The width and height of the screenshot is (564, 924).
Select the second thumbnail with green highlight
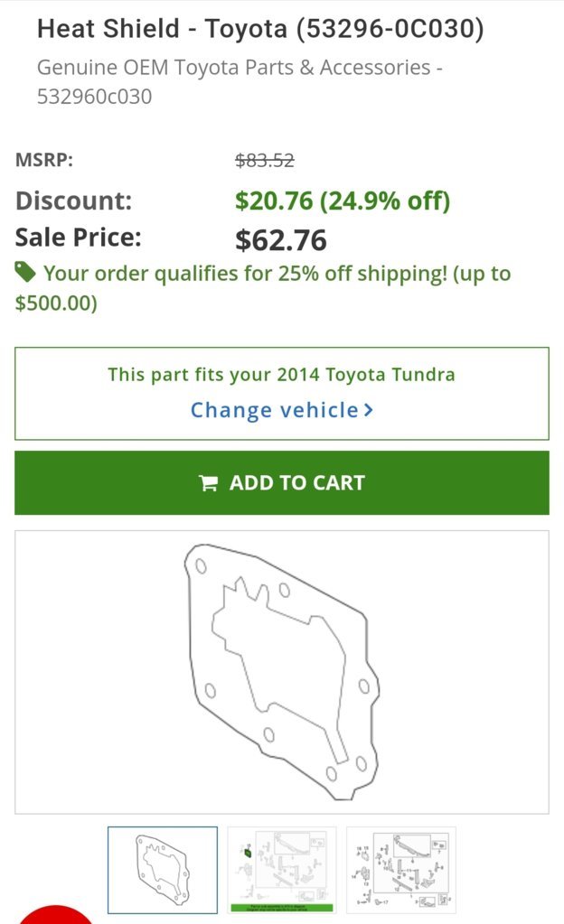click(x=282, y=870)
